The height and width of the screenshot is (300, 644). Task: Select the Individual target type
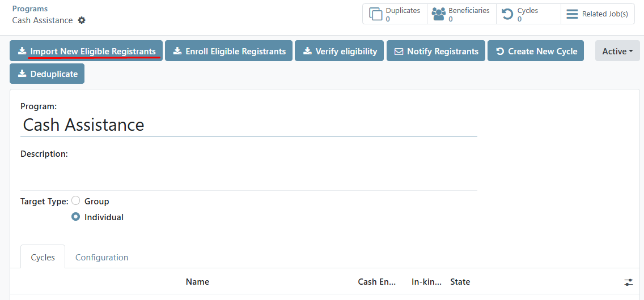pos(76,217)
